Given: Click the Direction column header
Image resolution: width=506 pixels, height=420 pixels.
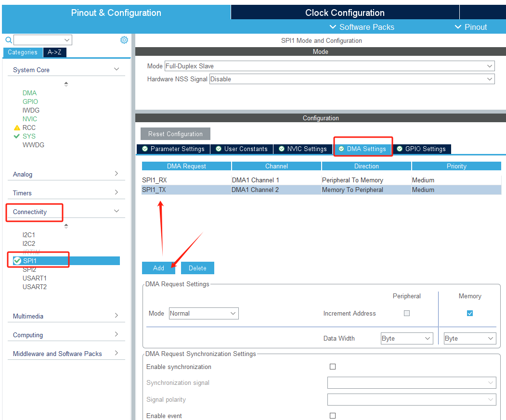Looking at the screenshot, I should click(366, 166).
